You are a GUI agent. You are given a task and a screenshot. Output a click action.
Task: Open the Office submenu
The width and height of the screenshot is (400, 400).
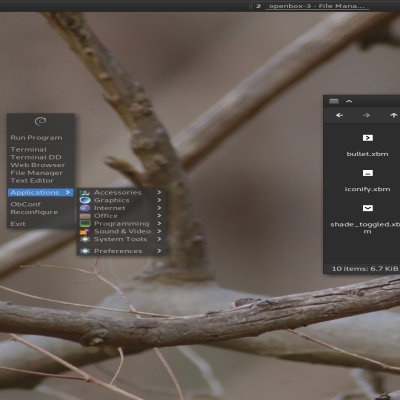click(121, 216)
